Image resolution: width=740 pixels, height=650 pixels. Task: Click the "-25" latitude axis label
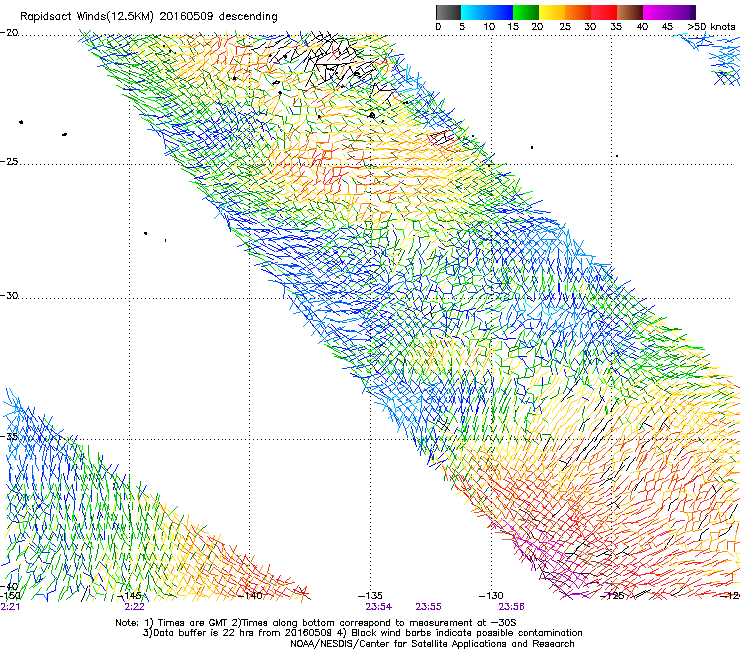[9, 161]
